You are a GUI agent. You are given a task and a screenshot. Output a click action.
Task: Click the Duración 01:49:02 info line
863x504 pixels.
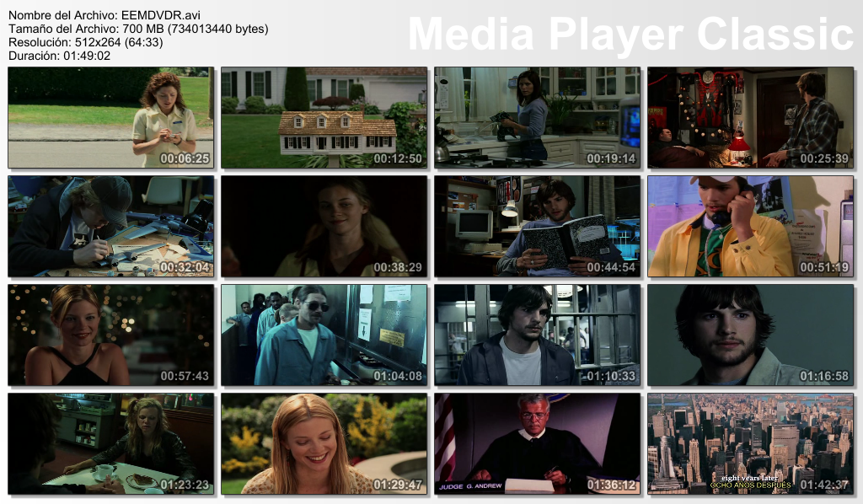click(59, 56)
